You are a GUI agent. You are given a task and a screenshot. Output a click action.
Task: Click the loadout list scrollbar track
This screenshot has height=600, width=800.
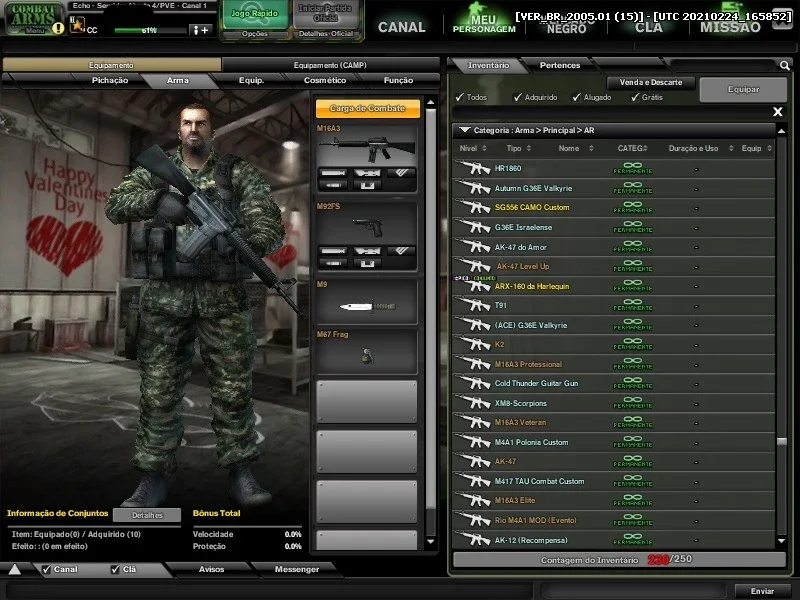point(431,321)
